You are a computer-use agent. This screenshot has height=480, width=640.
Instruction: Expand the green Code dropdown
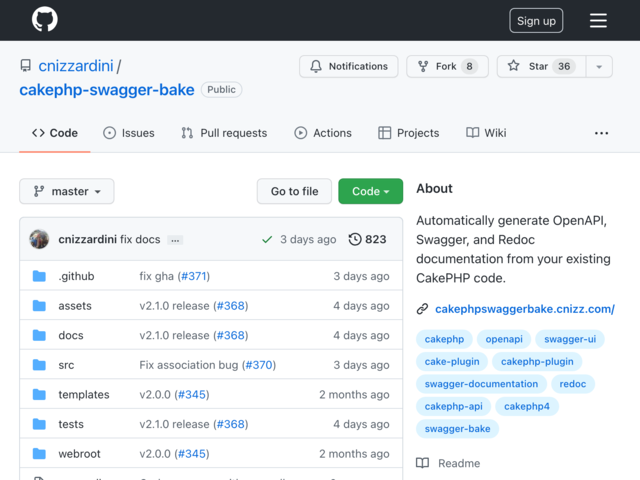(x=371, y=191)
